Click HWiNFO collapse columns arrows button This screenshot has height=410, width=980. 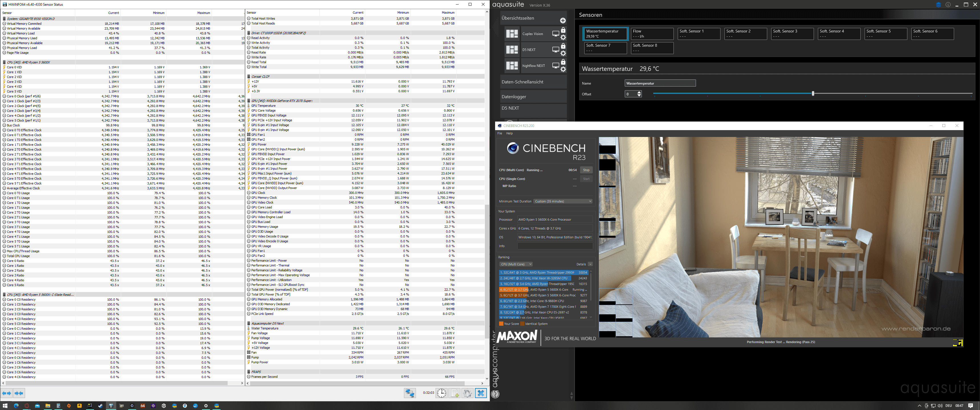click(x=19, y=393)
